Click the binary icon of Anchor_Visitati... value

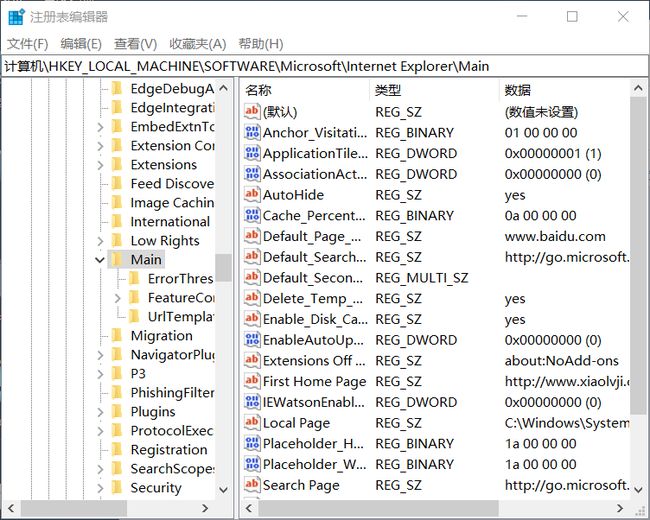252,132
